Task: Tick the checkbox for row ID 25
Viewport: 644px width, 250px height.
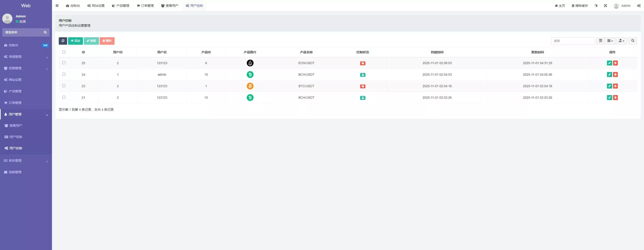Action: click(64, 63)
